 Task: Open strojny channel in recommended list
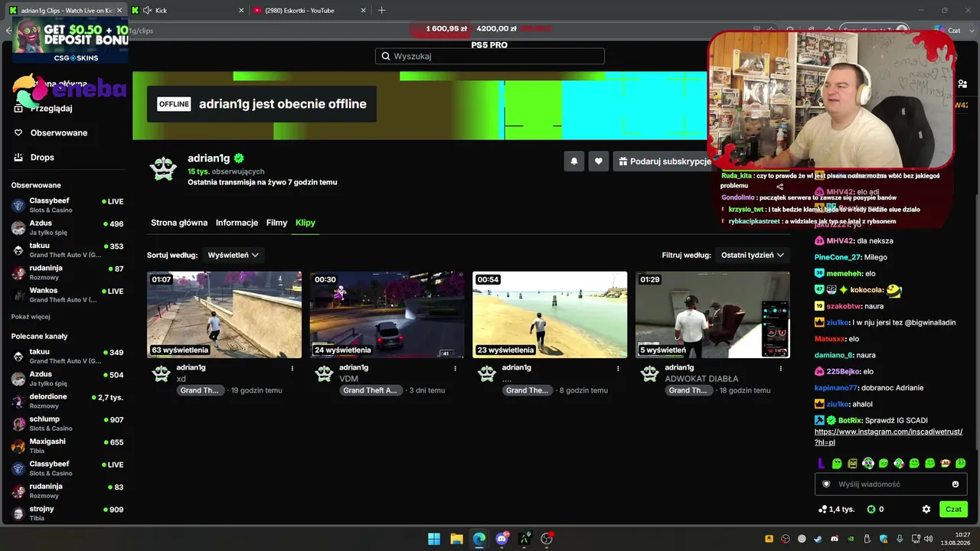[67, 513]
